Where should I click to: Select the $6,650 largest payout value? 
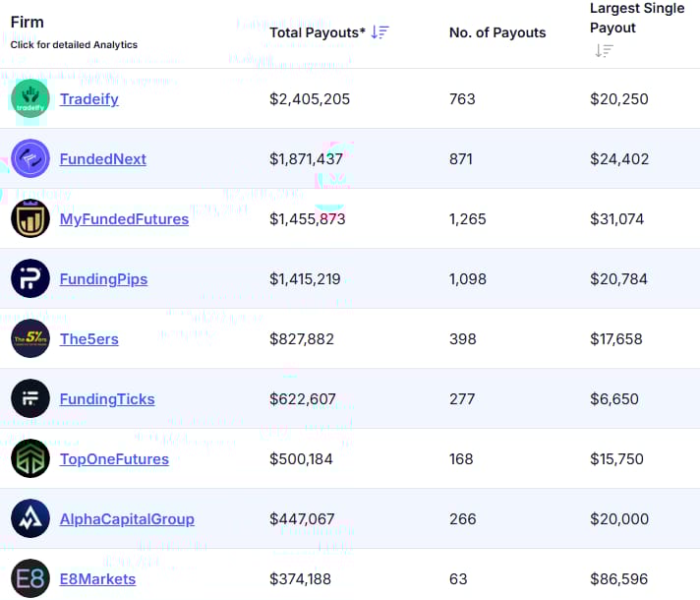click(x=614, y=399)
